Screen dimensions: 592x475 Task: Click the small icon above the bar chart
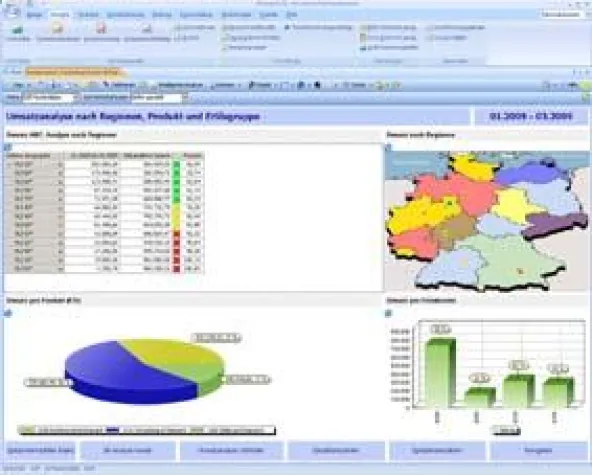tap(389, 313)
